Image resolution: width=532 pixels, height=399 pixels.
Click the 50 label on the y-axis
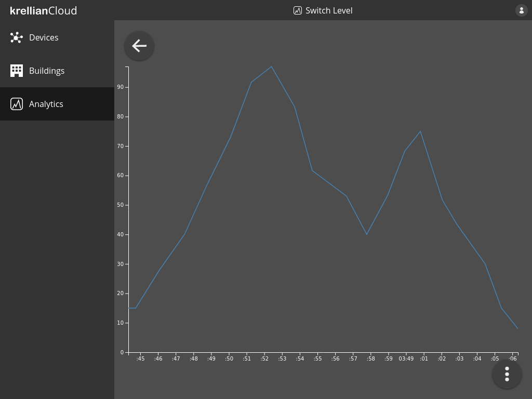121,205
